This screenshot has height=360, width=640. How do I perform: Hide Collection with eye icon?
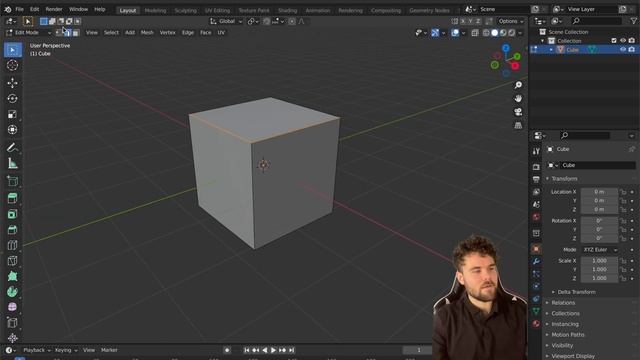point(623,40)
